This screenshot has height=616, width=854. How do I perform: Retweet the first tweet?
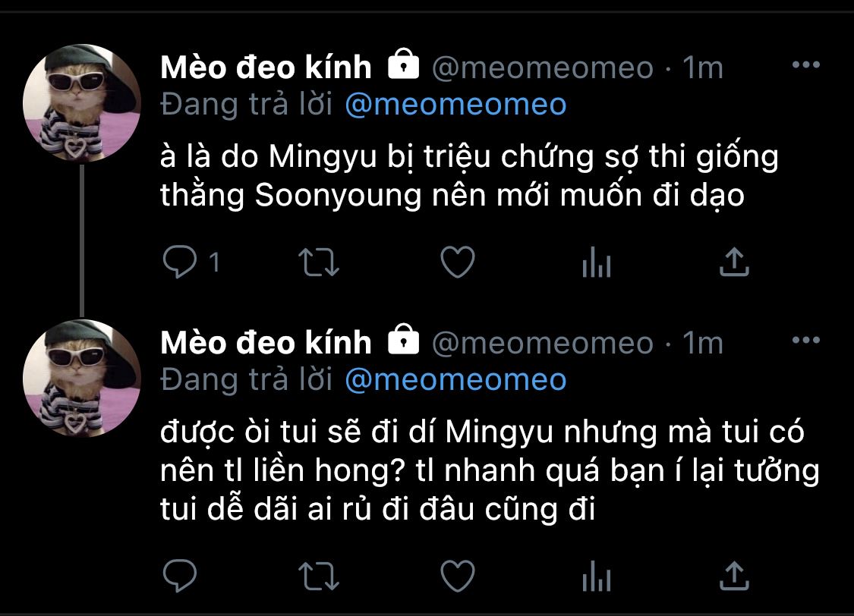pos(319,262)
